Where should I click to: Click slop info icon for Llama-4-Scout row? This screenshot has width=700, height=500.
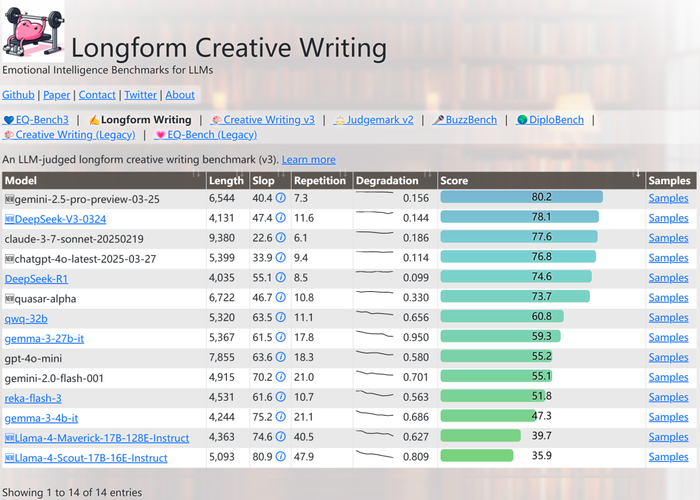click(x=280, y=457)
